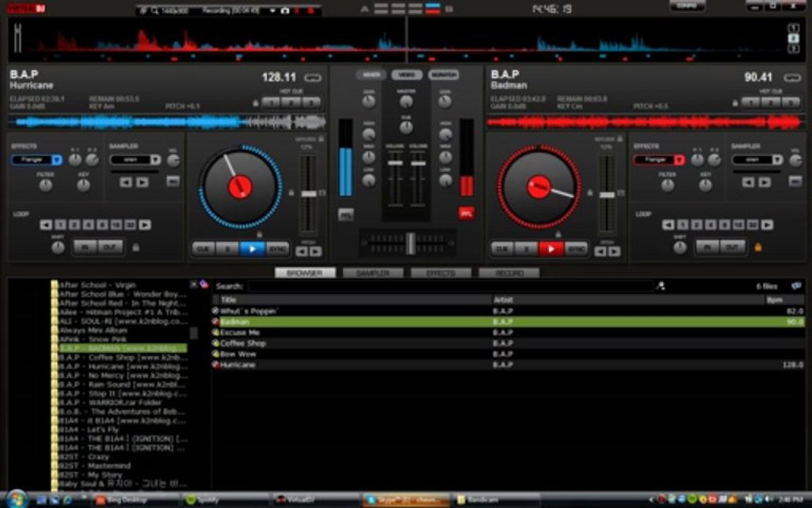Toggle hot cue lock on right deck
Image resolution: width=812 pixels, height=508 pixels.
tap(735, 103)
